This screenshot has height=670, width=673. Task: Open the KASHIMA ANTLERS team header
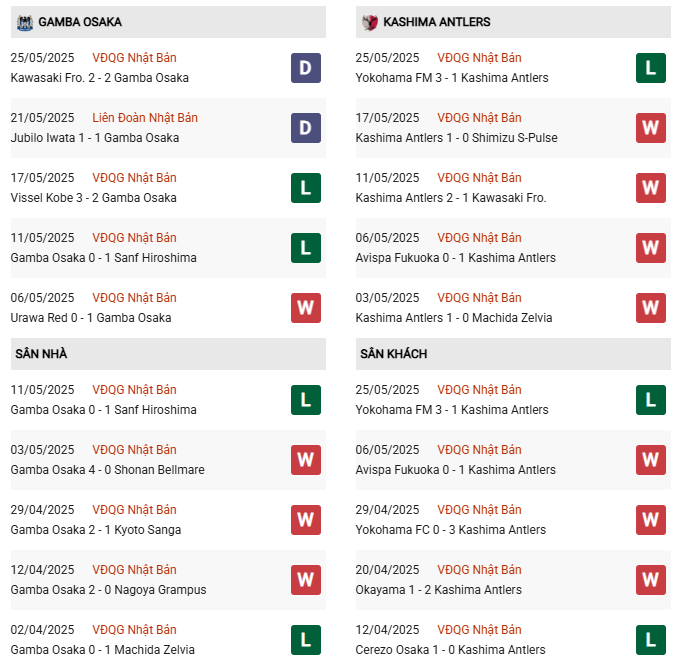pyautogui.click(x=513, y=22)
